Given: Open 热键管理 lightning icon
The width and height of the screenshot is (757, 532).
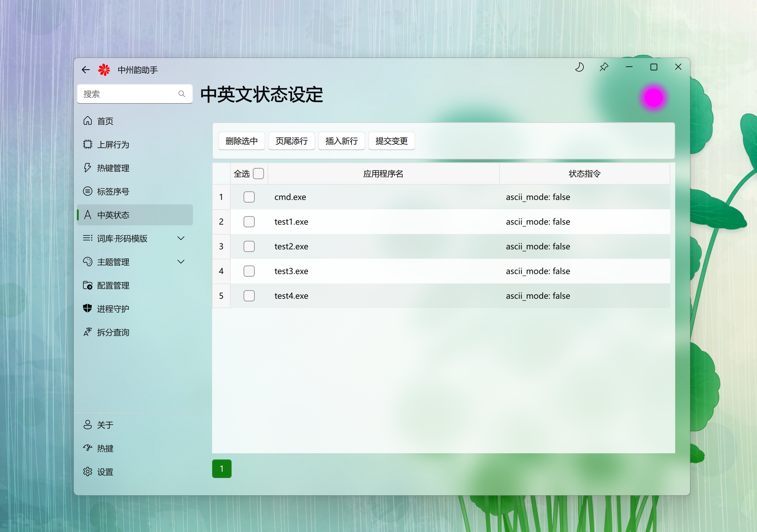Looking at the screenshot, I should point(87,168).
